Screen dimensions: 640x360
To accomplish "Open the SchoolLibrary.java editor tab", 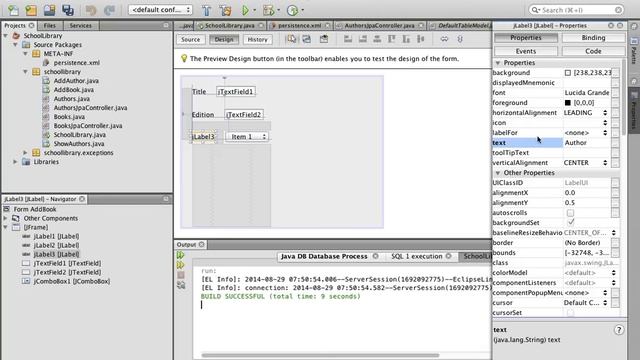I will click(x=230, y=25).
